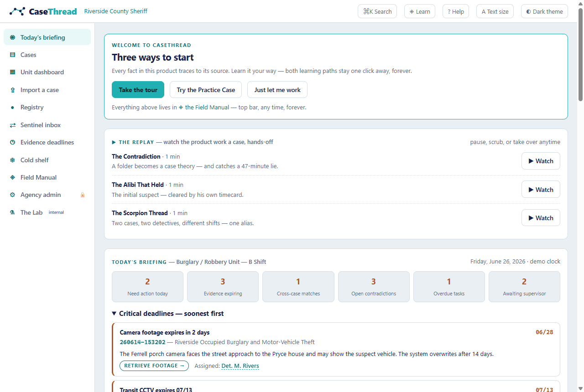This screenshot has width=584, height=392.
Task: Follow the Field Manual link in welcome card
Action: pos(204,108)
